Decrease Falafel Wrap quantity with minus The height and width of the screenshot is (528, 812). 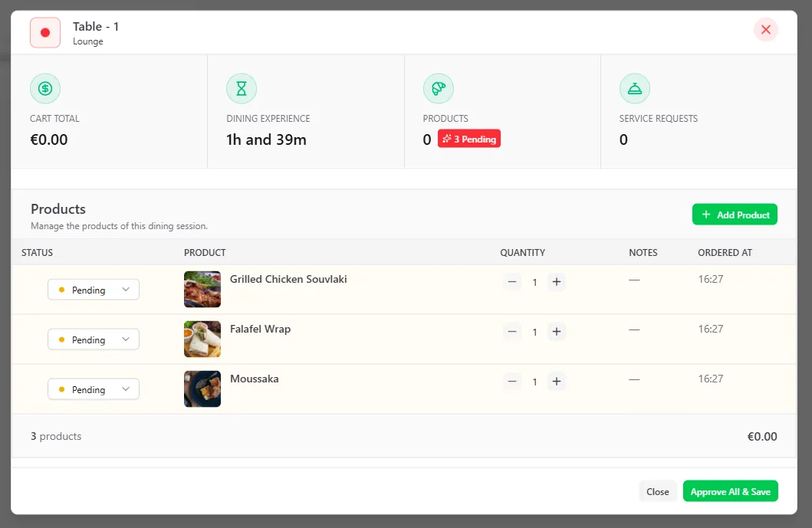(512, 332)
